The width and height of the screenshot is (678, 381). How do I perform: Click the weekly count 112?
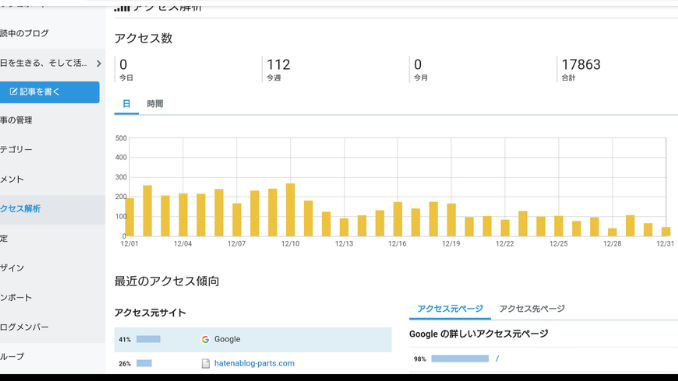pos(278,65)
